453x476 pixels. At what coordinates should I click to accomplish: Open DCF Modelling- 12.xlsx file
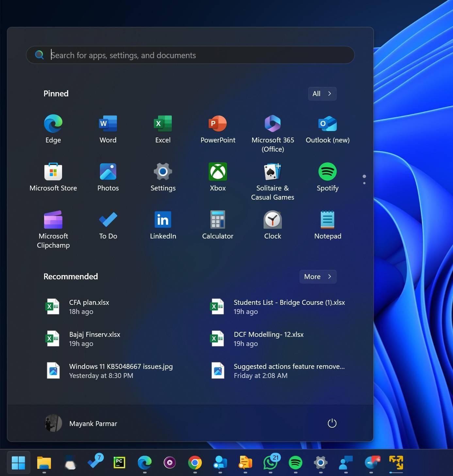(x=257, y=339)
